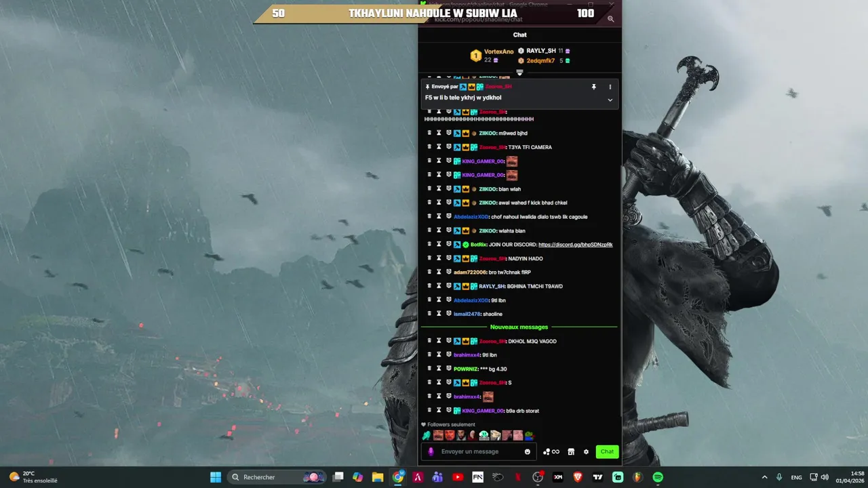Click the "Nouveaux messages" divider label
868x488 pixels.
pos(519,327)
